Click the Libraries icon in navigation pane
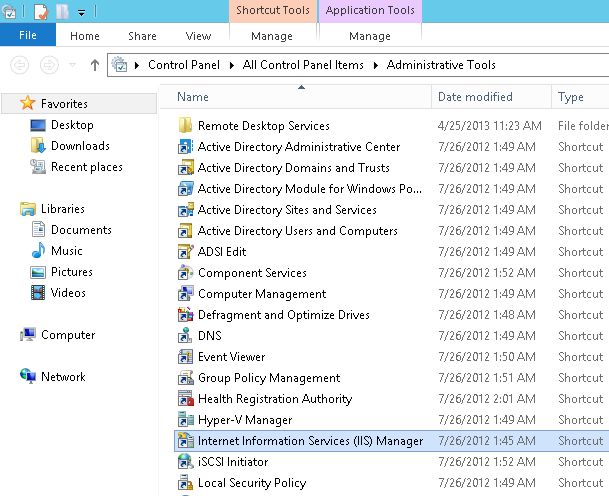The width and height of the screenshot is (609, 496). (x=28, y=209)
